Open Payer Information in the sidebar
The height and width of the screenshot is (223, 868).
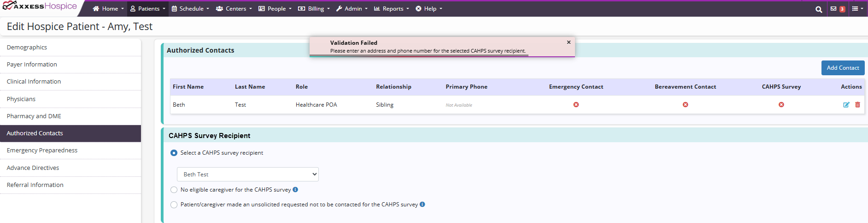32,65
